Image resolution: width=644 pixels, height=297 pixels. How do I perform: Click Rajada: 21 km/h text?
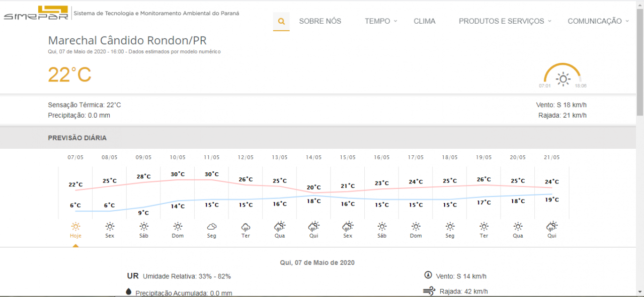(x=562, y=116)
